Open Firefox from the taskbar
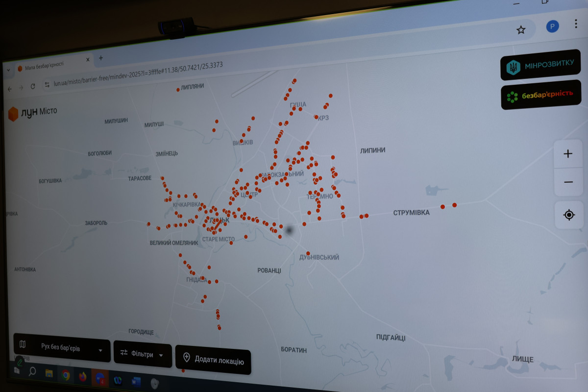The height and width of the screenshot is (392, 588). pos(82,376)
